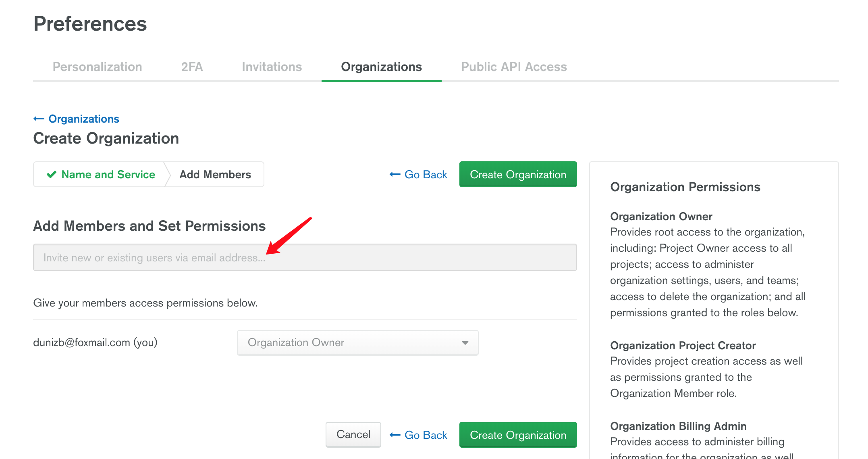Open the Organization Owner role dropdown
The image size is (868, 459).
357,343
